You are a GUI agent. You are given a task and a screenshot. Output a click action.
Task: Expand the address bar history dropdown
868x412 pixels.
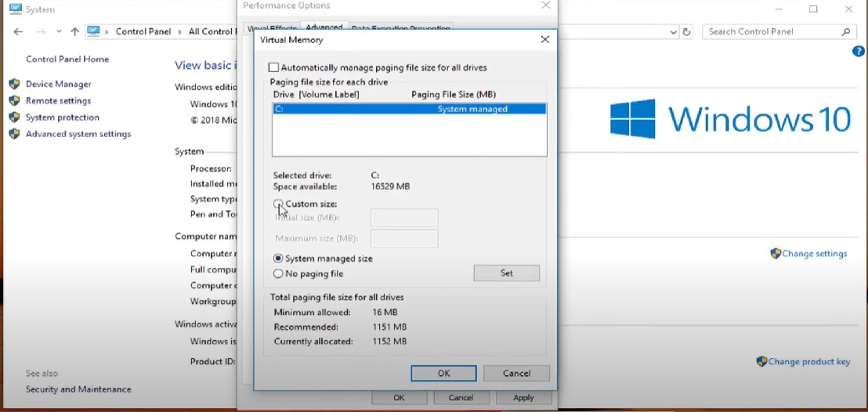click(673, 32)
